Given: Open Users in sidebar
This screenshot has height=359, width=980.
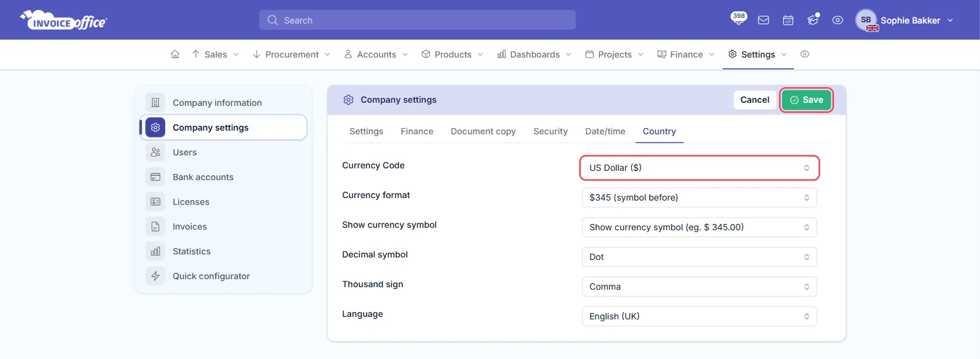Looking at the screenshot, I should pos(223,152).
